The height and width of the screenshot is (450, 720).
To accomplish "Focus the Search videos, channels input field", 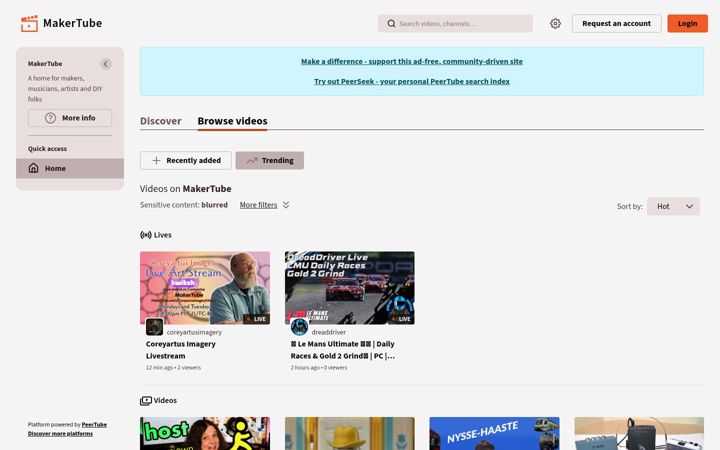I will (456, 23).
